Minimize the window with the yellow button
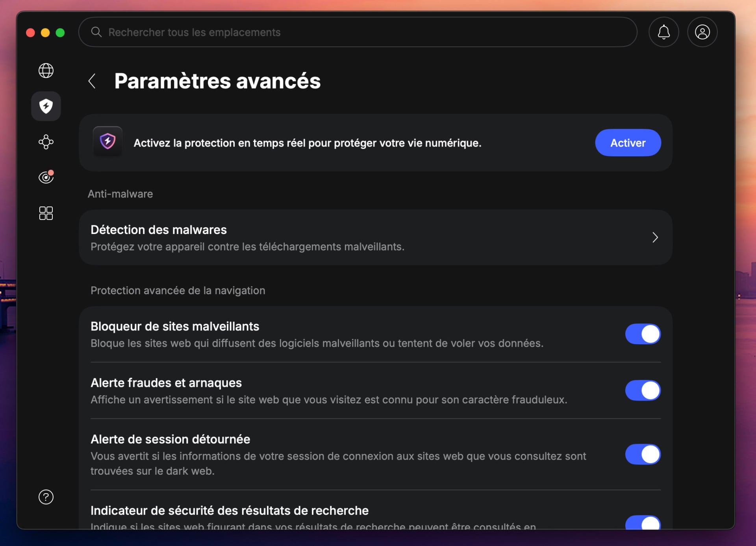 [x=45, y=32]
